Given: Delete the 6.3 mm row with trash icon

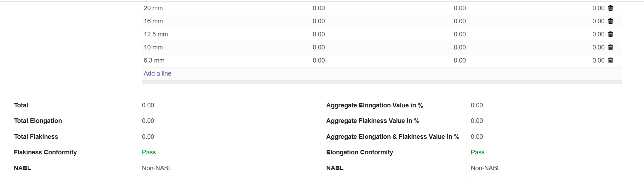Looking at the screenshot, I should pyautogui.click(x=610, y=60).
